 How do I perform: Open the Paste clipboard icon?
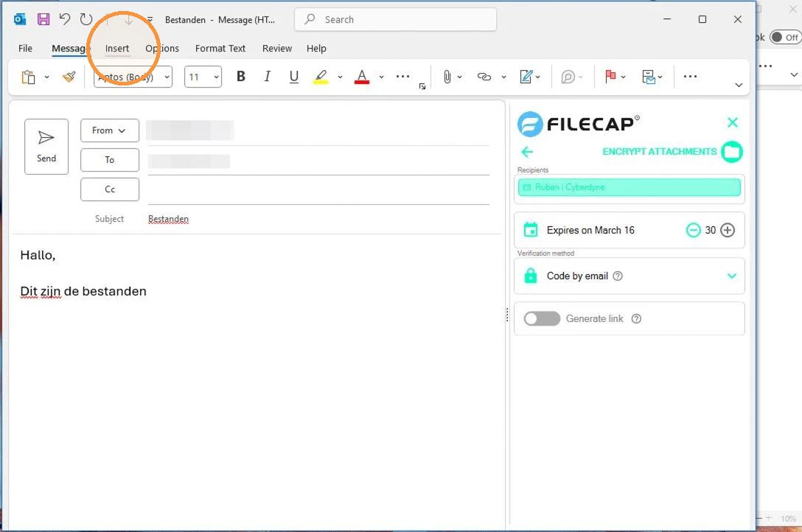pyautogui.click(x=28, y=77)
